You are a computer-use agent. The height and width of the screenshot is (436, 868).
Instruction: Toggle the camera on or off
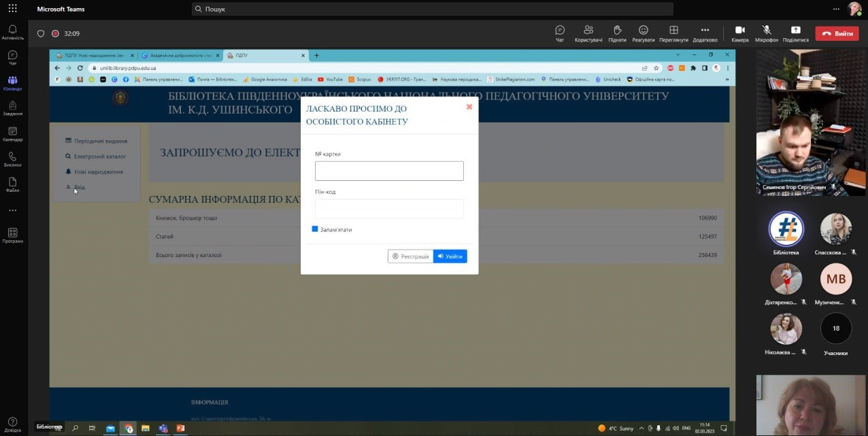point(740,33)
